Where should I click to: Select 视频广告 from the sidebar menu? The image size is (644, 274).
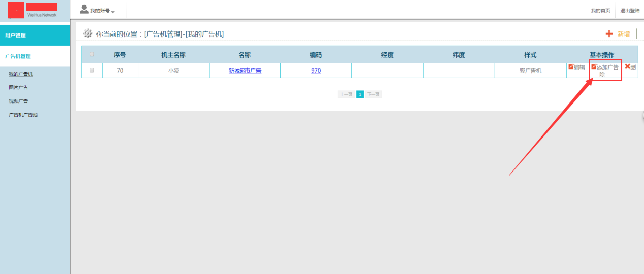pyautogui.click(x=18, y=101)
